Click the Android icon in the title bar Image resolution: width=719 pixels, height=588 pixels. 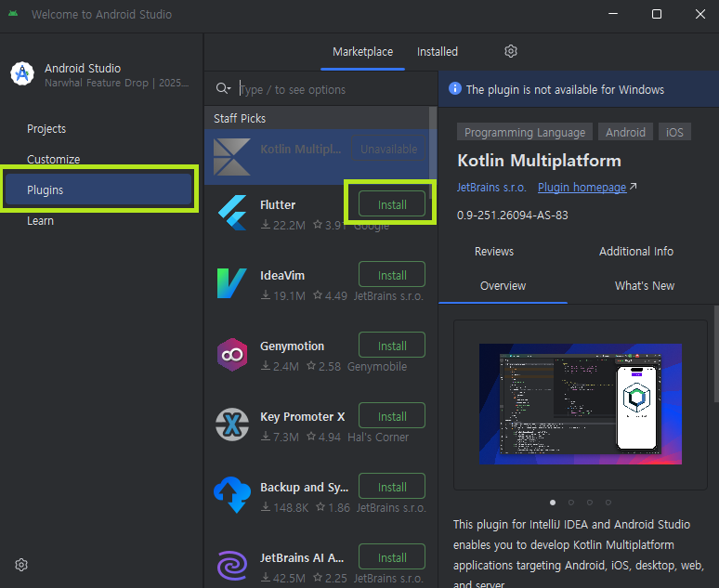point(13,14)
